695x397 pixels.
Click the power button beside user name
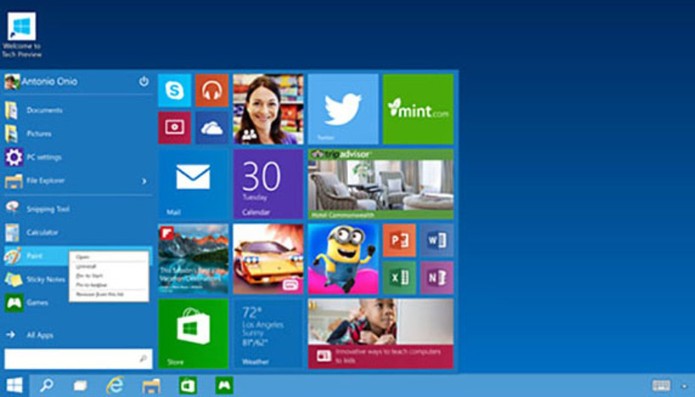pyautogui.click(x=144, y=82)
